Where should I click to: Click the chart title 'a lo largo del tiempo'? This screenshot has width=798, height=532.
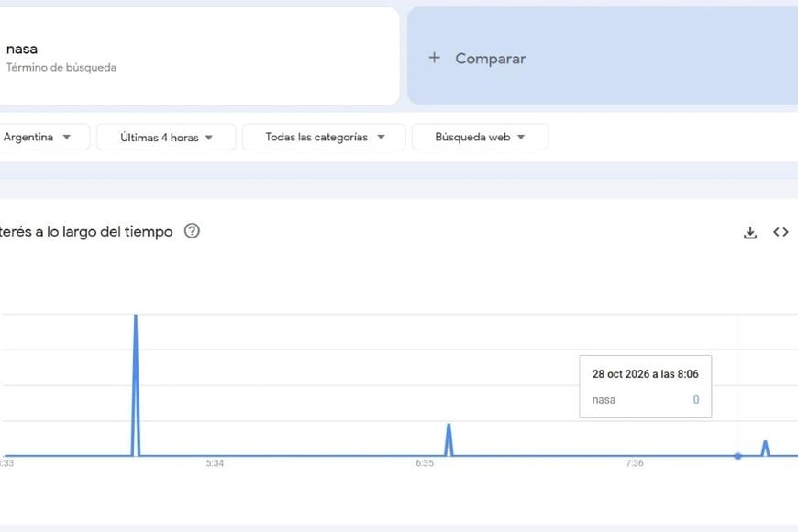point(104,232)
